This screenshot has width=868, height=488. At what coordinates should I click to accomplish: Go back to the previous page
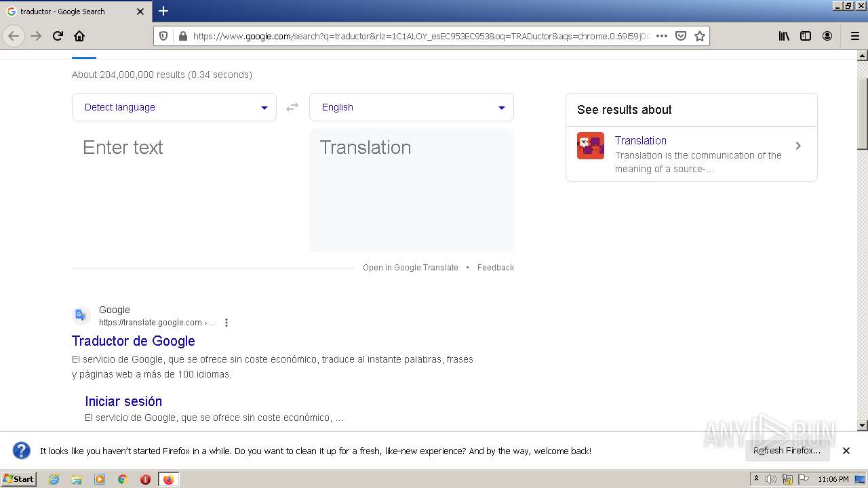[14, 36]
